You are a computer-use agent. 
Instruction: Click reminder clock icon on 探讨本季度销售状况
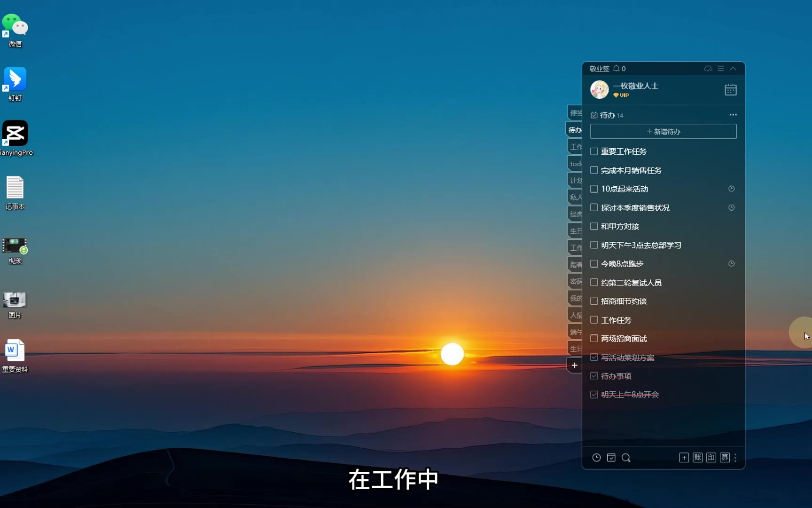pos(731,207)
